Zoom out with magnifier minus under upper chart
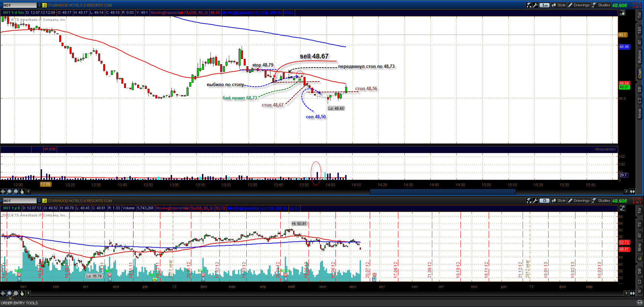Viewport: 644px width, 307px height. [16, 191]
